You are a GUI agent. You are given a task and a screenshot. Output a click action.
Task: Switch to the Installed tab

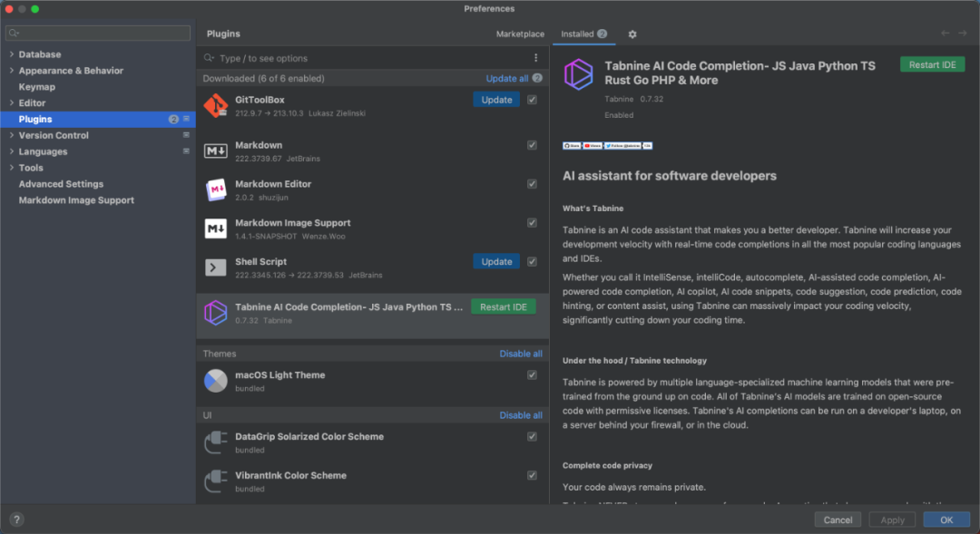tap(583, 34)
